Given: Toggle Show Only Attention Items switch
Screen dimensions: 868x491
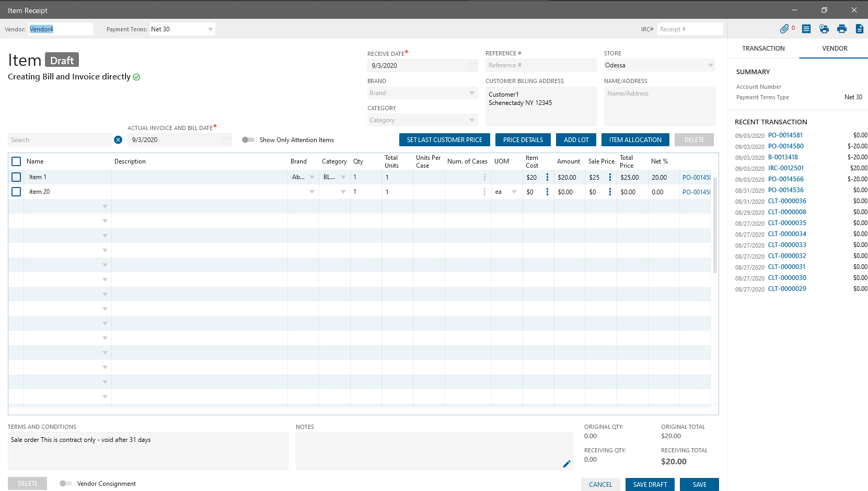Looking at the screenshot, I should tap(248, 140).
